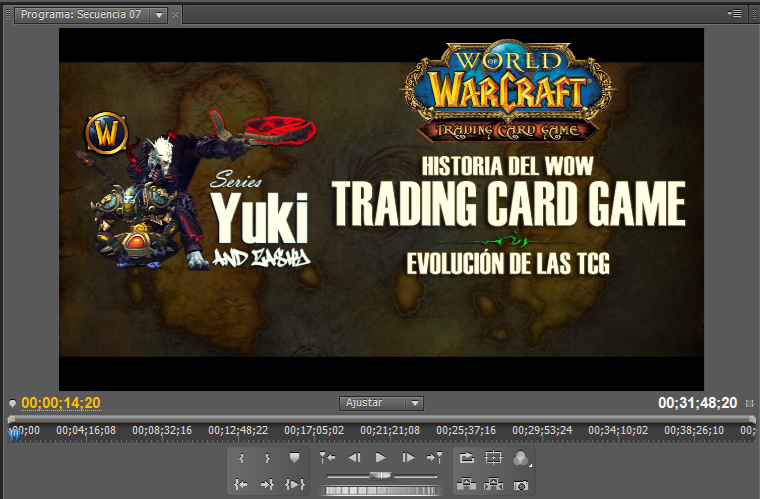This screenshot has width=760, height=499.
Task: Open the Output mode menu (three circles)
Action: tap(521, 458)
